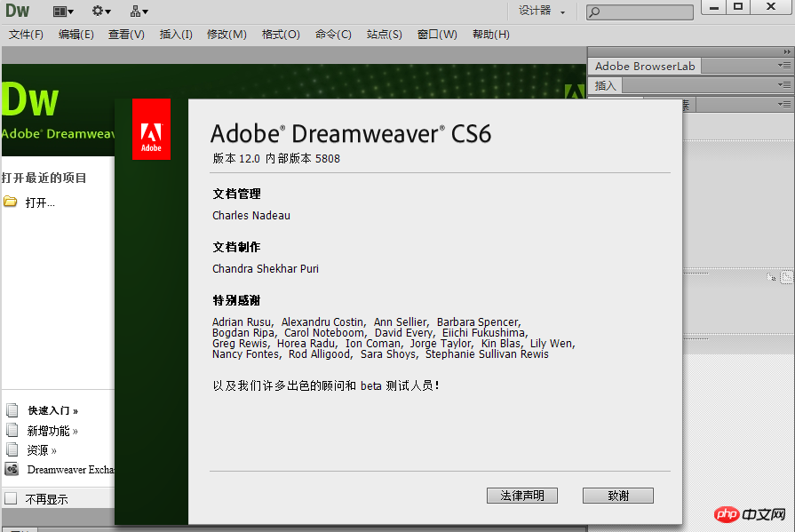This screenshot has height=532, width=795.
Task: Click the 版本 12.0 内部版本 5808 text
Action: (276, 159)
